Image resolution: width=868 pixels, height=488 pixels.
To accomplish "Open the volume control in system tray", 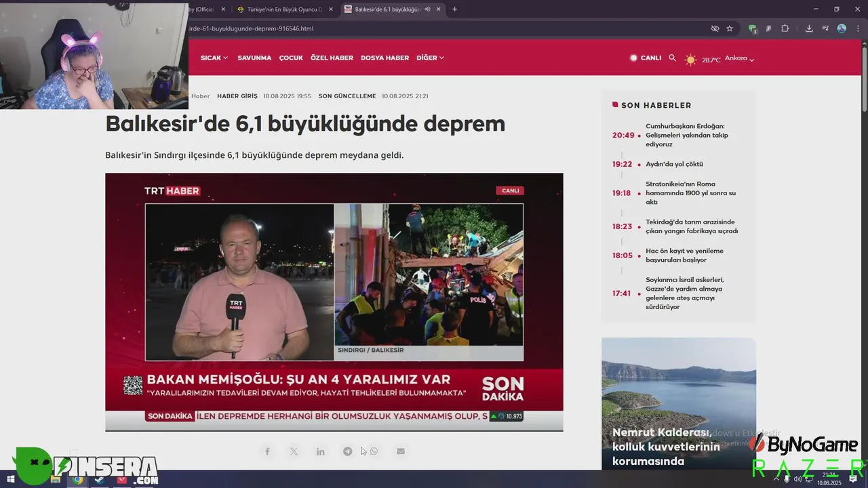I will tap(797, 479).
